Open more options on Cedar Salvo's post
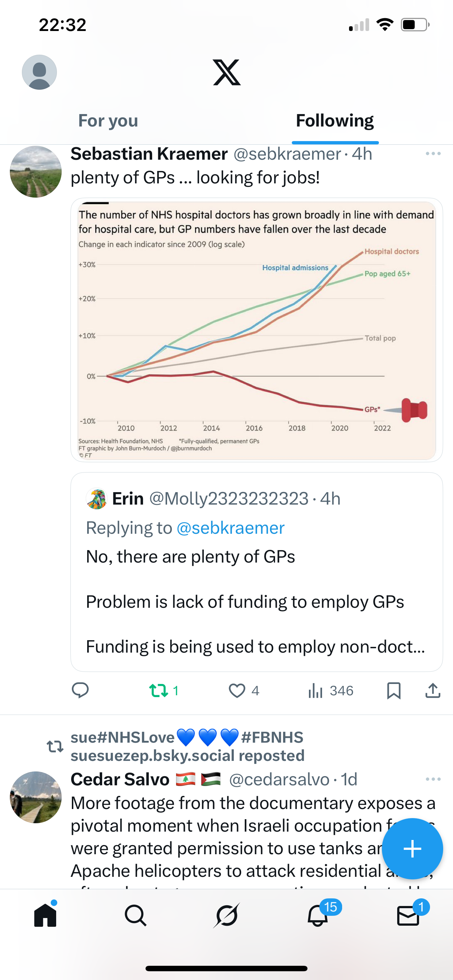This screenshot has width=453, height=980. (x=433, y=779)
